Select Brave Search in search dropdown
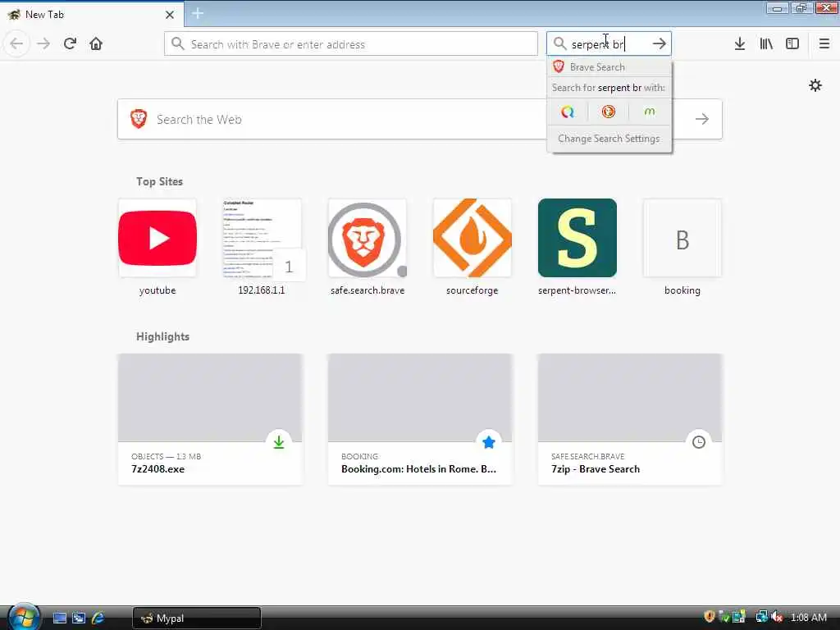This screenshot has width=840, height=630. click(609, 67)
